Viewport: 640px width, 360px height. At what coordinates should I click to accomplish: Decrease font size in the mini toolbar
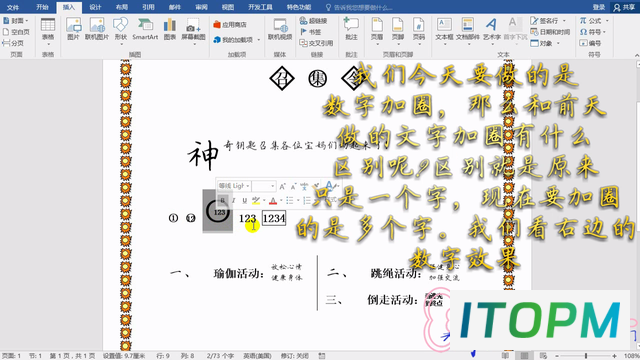pyautogui.click(x=293, y=187)
